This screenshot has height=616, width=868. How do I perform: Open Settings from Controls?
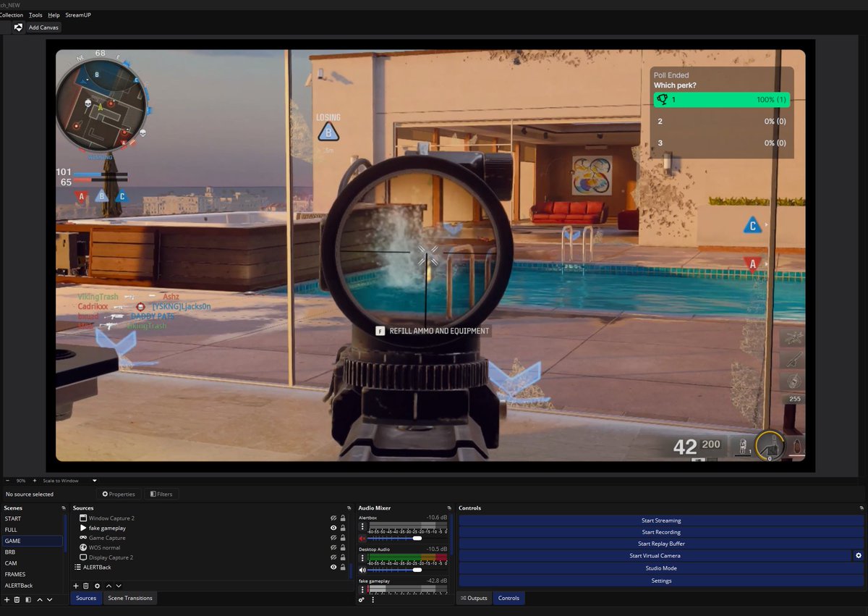pos(661,581)
